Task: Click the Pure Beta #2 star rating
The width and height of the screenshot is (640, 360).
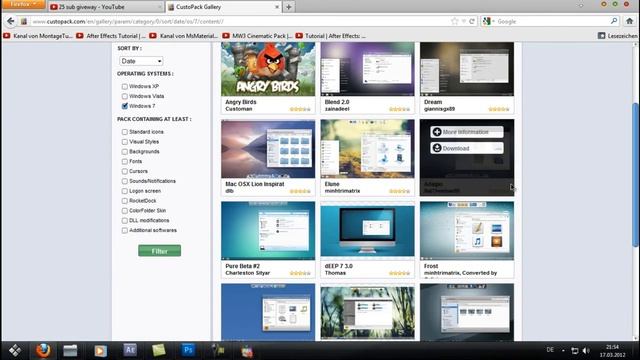Action: coord(300,273)
